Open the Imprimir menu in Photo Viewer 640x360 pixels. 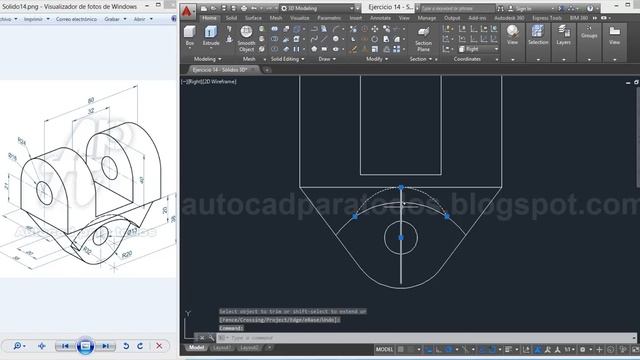pos(36,19)
